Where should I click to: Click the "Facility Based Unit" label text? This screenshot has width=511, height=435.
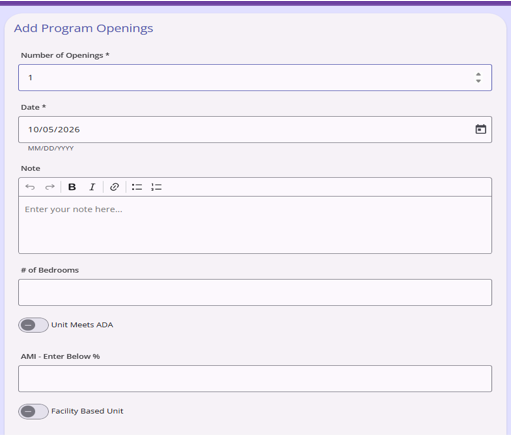tap(87, 411)
